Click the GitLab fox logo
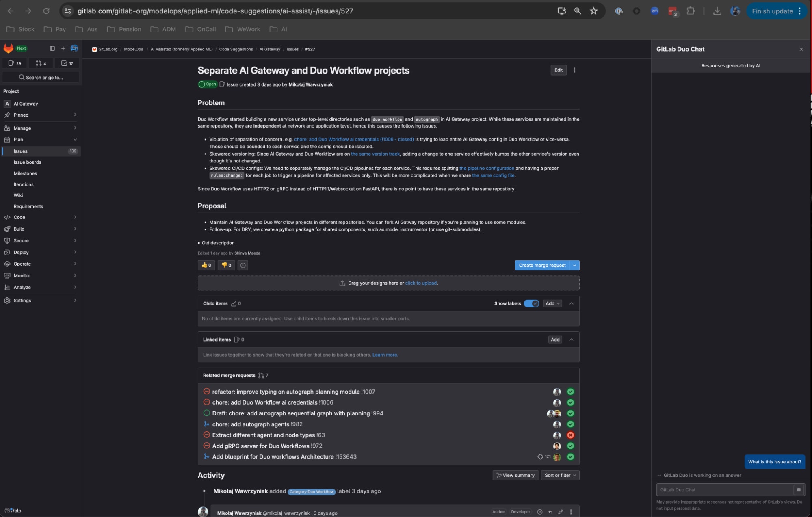Viewport: 812px width, 517px height. [9, 48]
